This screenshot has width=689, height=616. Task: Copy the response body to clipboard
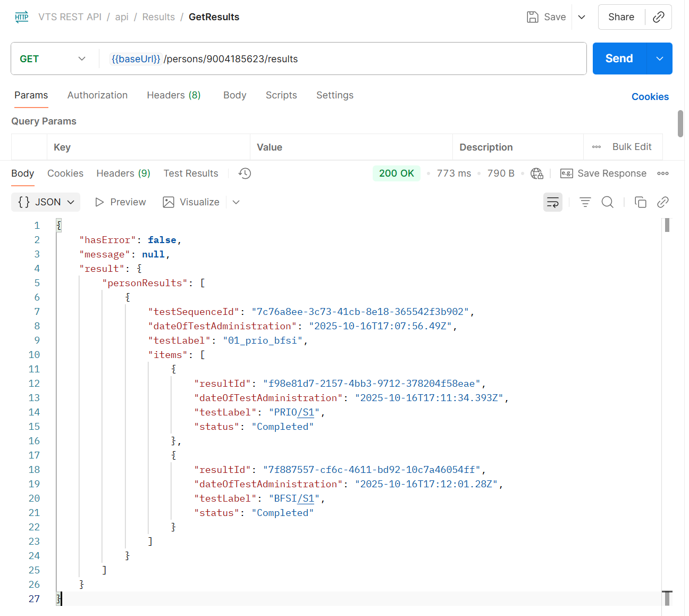tap(640, 202)
